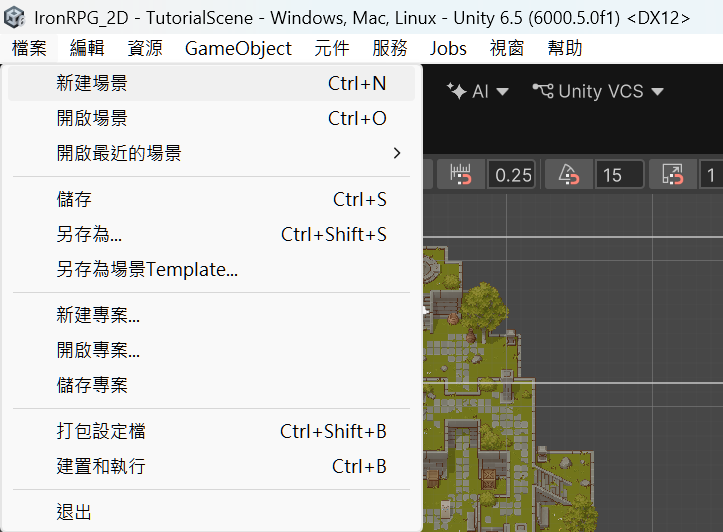Open the 視窗 menu
This screenshot has height=532, width=723.
click(507, 48)
